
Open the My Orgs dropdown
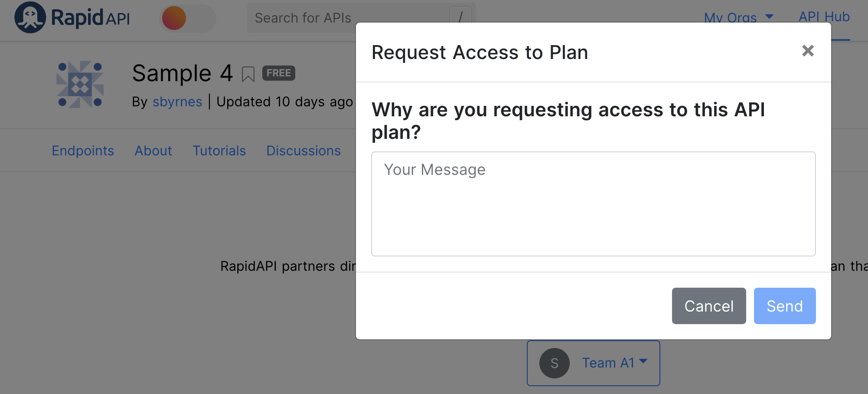[x=738, y=17]
